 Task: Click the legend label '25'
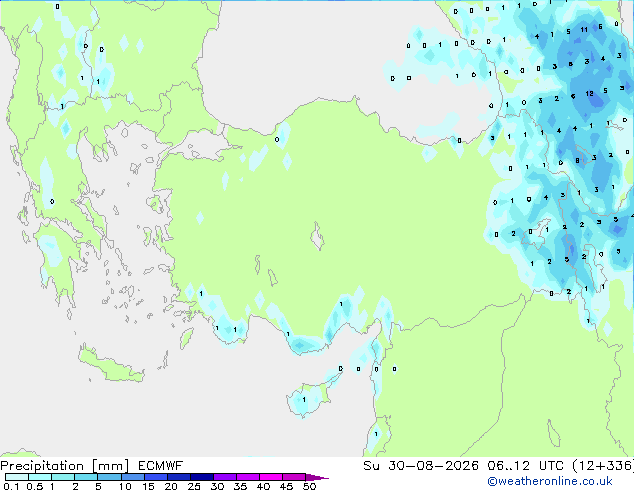(x=194, y=486)
